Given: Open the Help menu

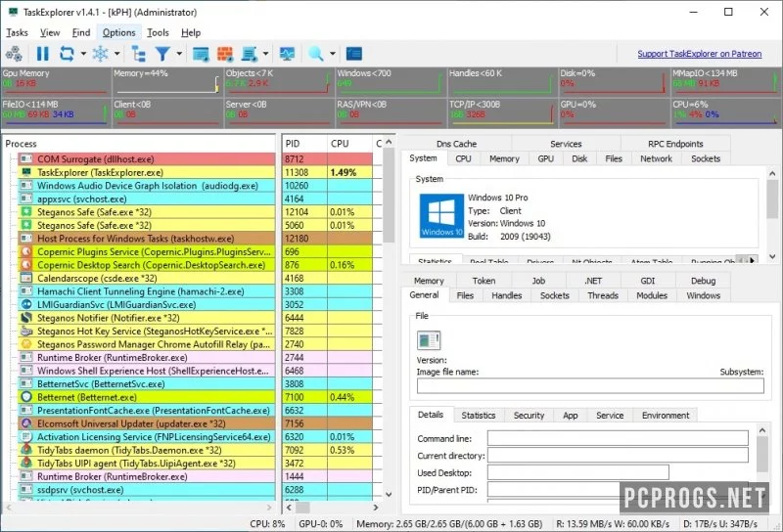Looking at the screenshot, I should click(191, 32).
